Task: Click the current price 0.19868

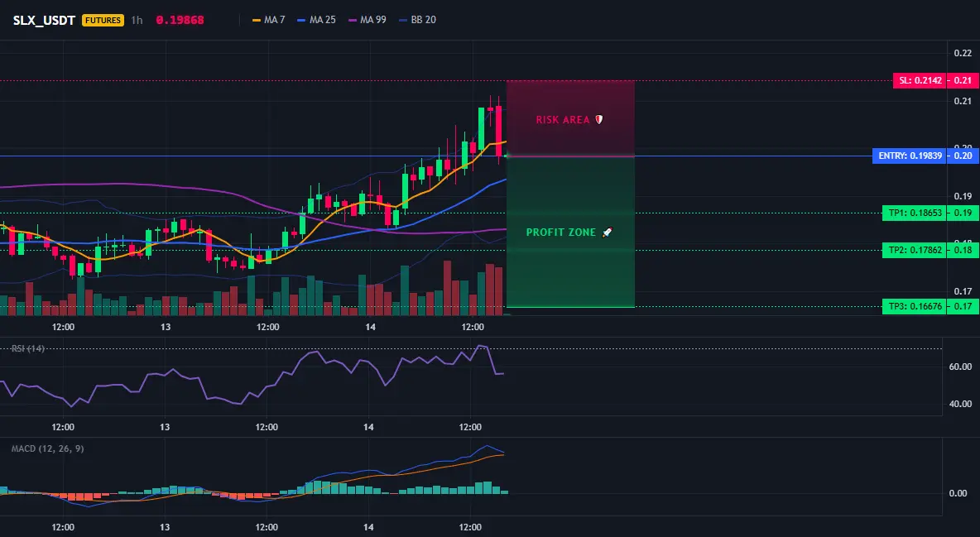Action: (180, 20)
